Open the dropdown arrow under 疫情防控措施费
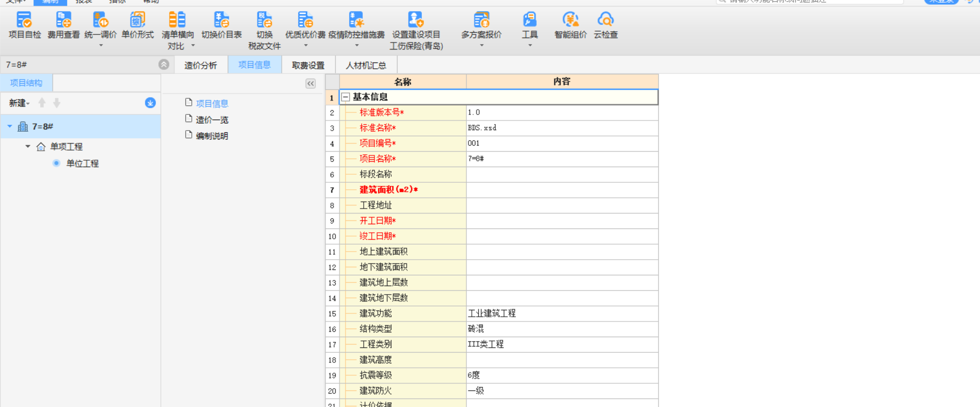Viewport: 980px width, 407px height. [357, 46]
